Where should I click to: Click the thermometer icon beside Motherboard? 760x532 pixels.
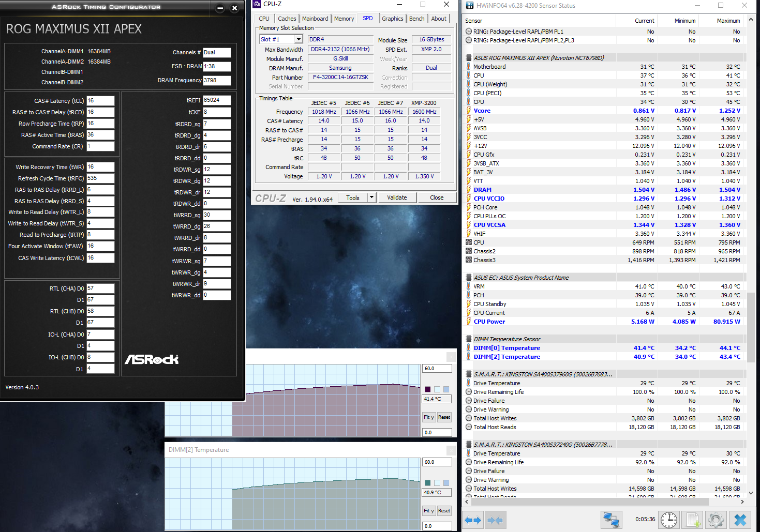tap(469, 67)
